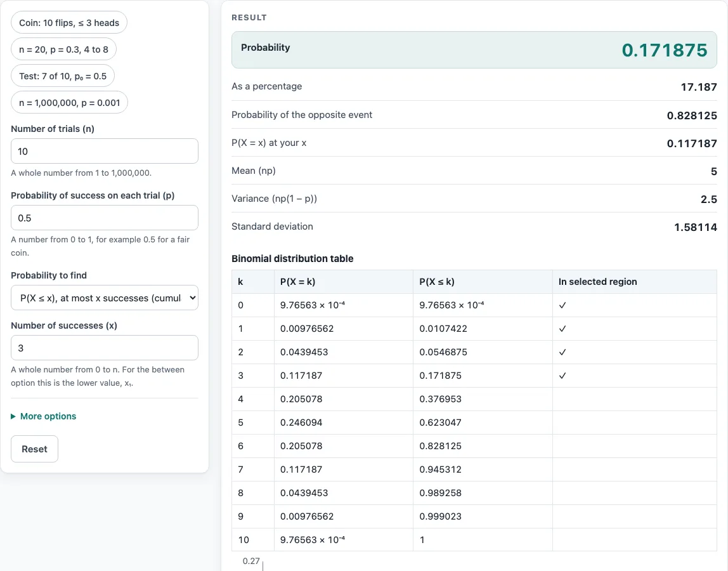
Task: Choose the 'n = 20, p = 0.3, 4 to 8' preset
Action: coord(63,49)
